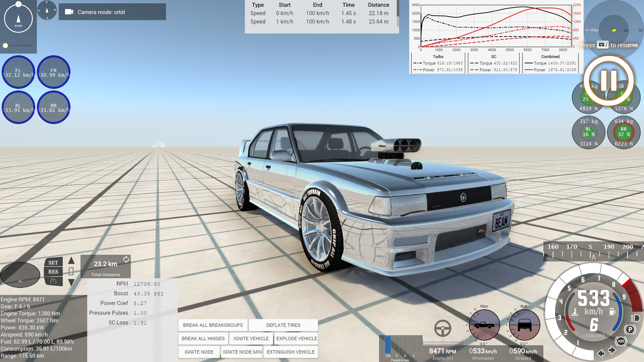
Task: Click the cruise control target speed digit display
Action: coord(71,271)
